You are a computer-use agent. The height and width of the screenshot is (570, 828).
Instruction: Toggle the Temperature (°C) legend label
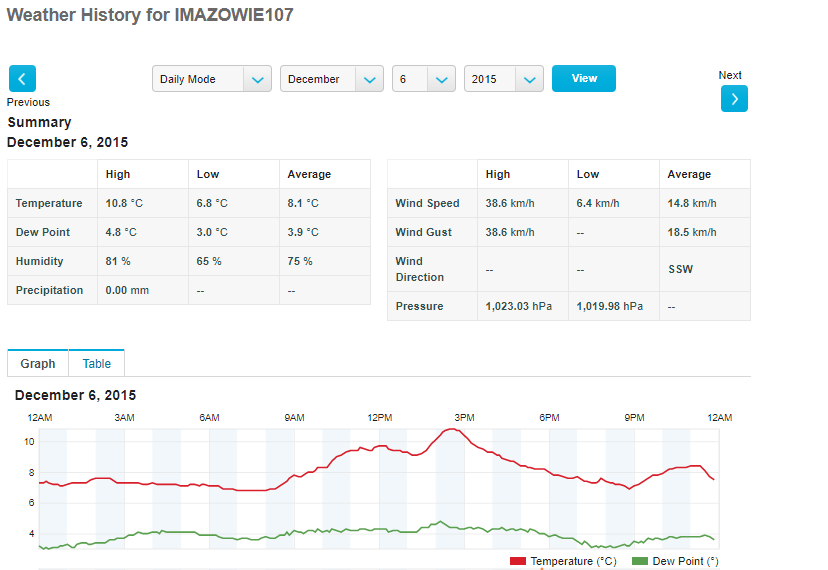coord(573,561)
